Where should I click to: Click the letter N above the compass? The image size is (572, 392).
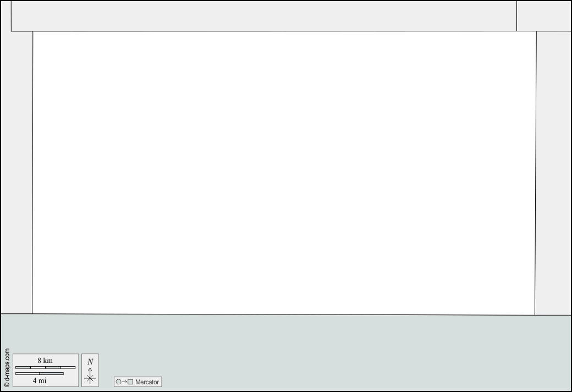(x=90, y=362)
